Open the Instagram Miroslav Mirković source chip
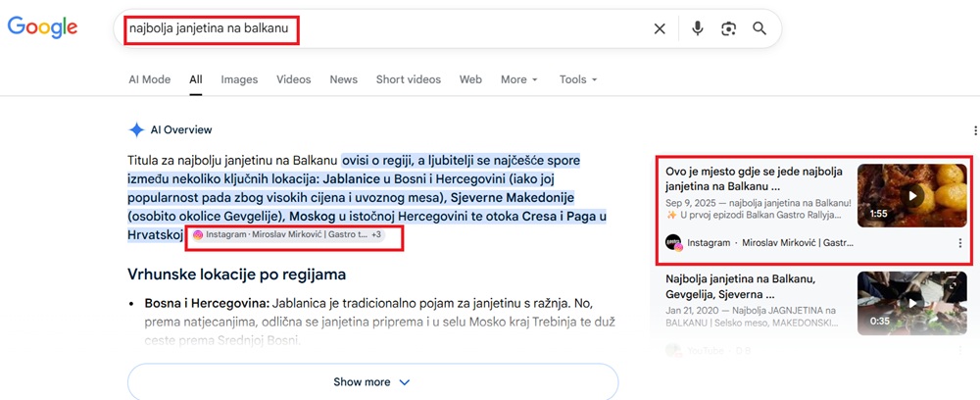Screen dimensions: 980x400 tap(288, 235)
